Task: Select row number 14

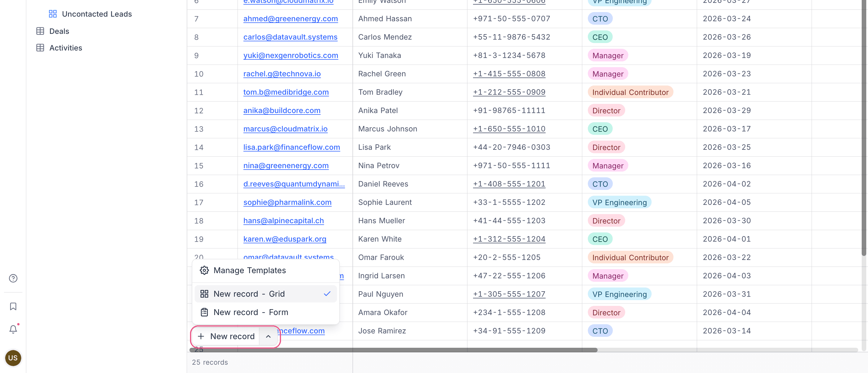Action: pyautogui.click(x=198, y=147)
